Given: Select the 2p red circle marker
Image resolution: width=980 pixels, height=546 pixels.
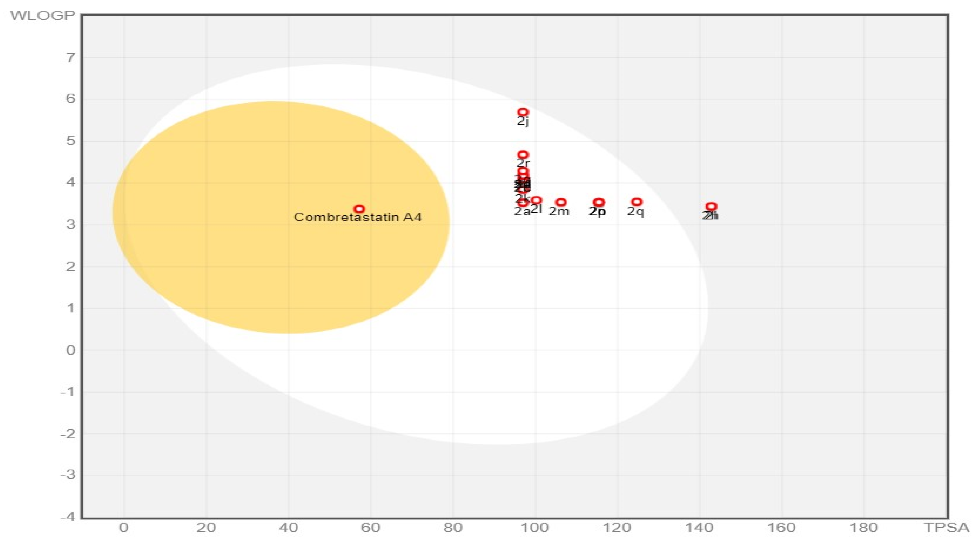Looking at the screenshot, I should tap(599, 202).
